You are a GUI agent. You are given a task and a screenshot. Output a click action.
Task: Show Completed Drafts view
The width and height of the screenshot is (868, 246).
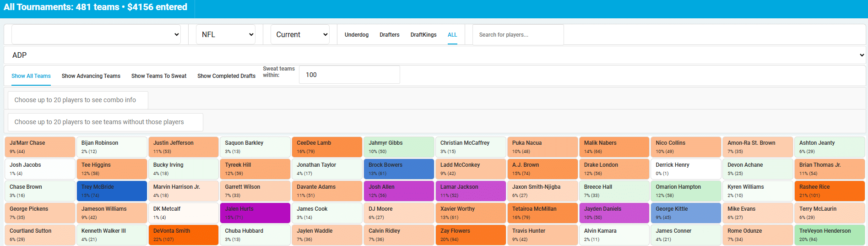click(226, 76)
